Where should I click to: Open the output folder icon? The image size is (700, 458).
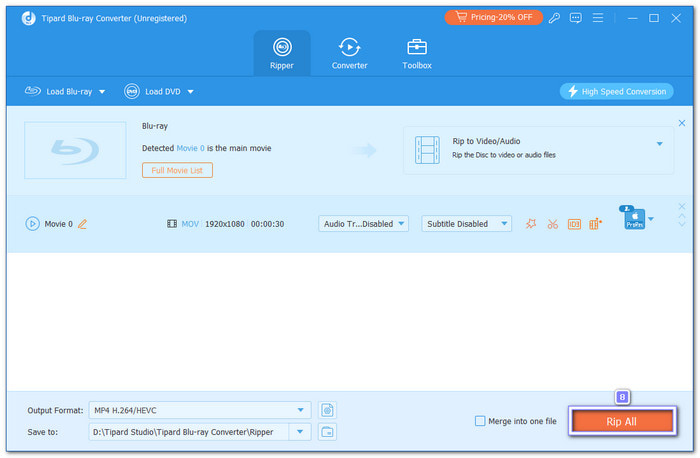coord(327,432)
